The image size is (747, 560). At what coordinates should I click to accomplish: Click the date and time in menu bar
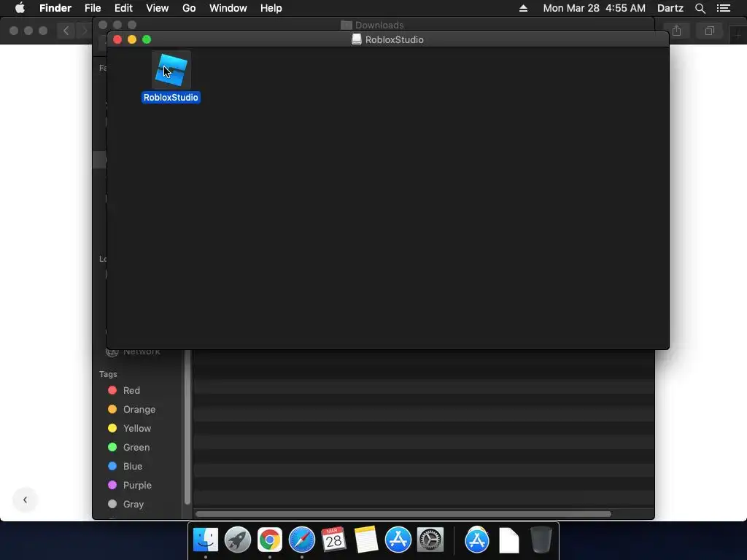(x=594, y=8)
